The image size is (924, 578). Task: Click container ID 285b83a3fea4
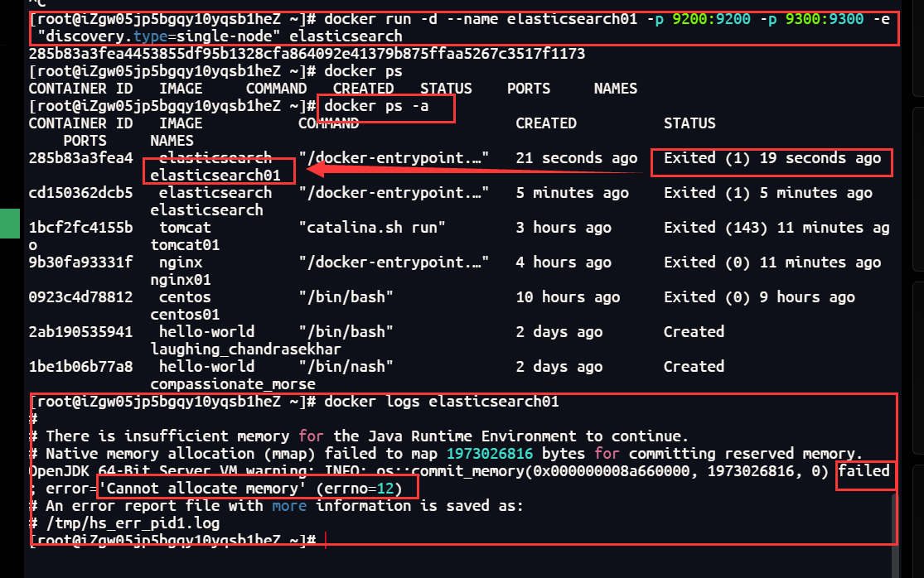80,158
